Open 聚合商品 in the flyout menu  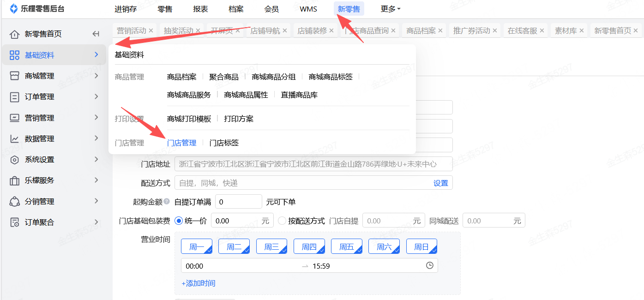coord(224,77)
